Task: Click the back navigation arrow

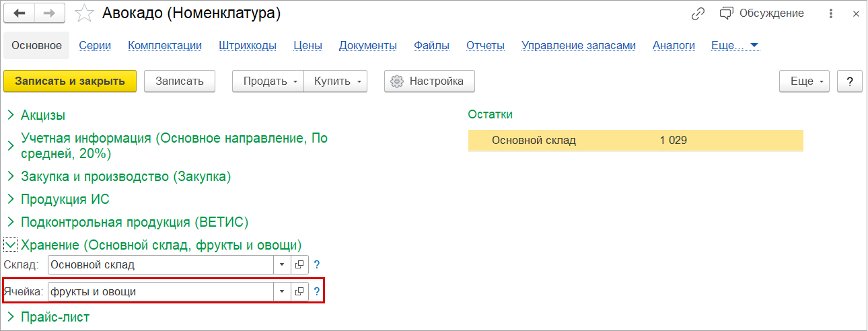Action: click(20, 13)
